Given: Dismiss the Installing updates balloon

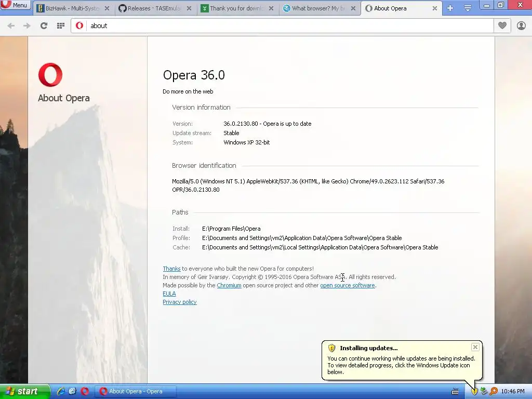Looking at the screenshot, I should click(475, 347).
